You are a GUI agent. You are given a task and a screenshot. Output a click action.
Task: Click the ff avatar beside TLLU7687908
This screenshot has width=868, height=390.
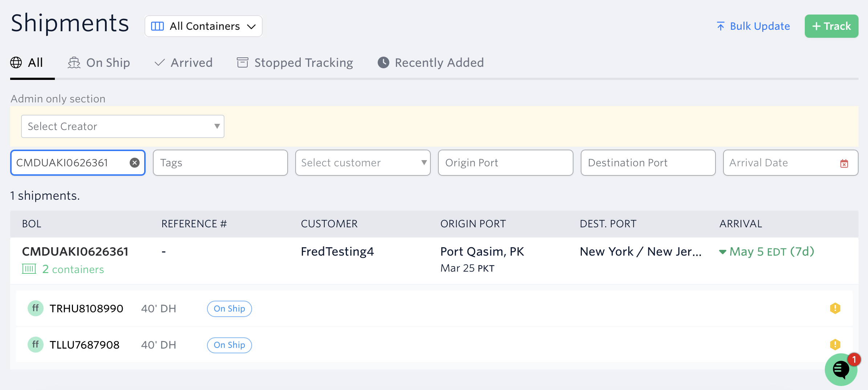(36, 344)
